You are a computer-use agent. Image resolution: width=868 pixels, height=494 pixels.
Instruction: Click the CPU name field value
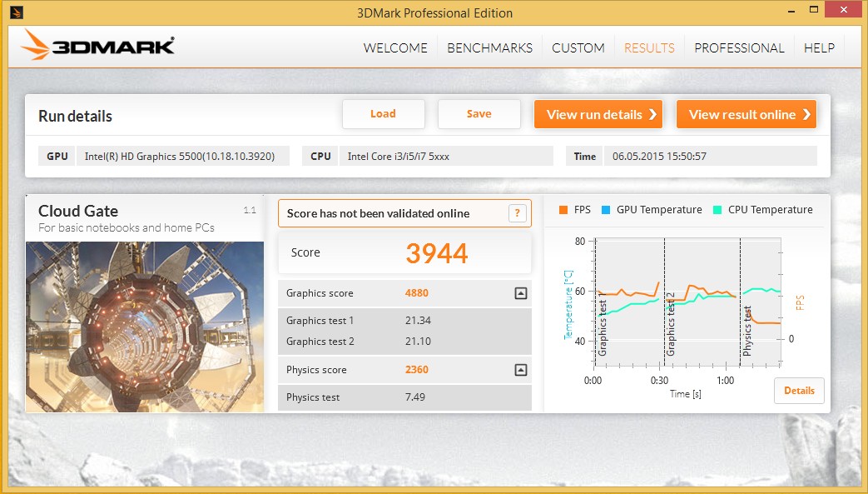pos(446,157)
